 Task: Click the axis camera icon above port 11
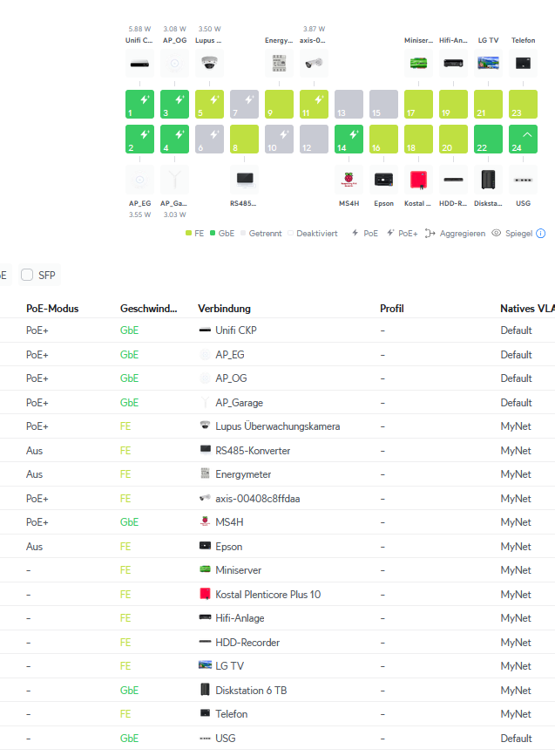coord(314,64)
